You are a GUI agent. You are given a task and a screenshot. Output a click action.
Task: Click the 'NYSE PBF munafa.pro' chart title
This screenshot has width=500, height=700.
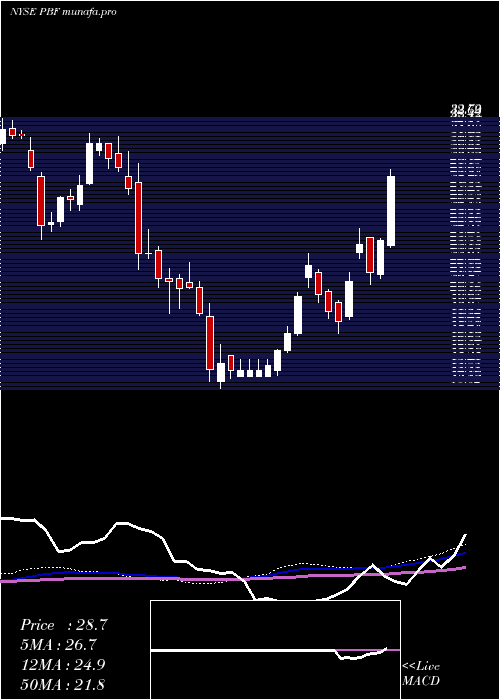(x=63, y=12)
